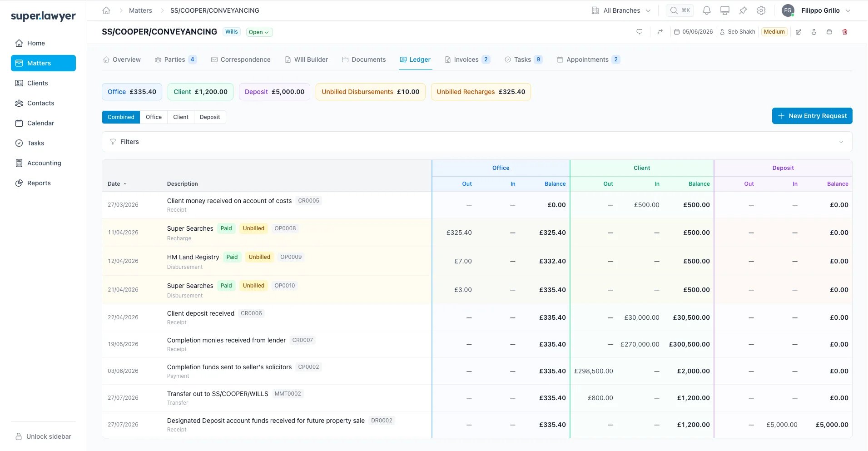
Task: Switch to the Combined ledger view
Action: click(x=121, y=117)
